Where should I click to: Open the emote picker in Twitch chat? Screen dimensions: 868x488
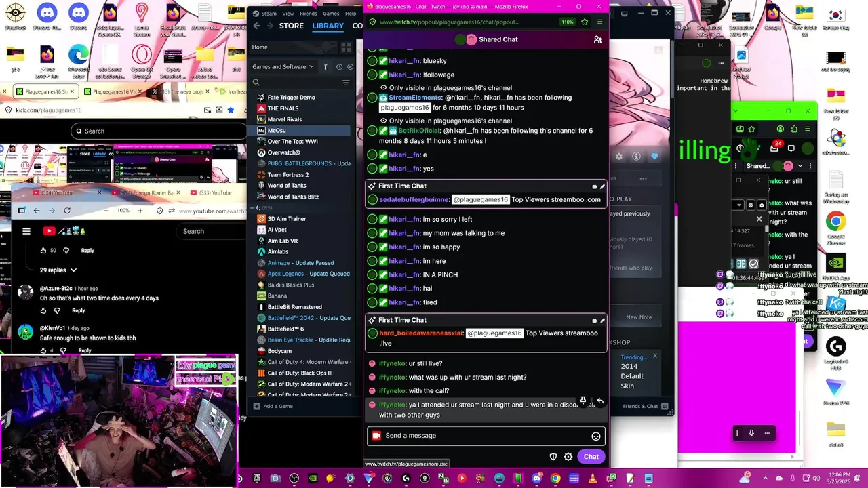click(x=595, y=436)
